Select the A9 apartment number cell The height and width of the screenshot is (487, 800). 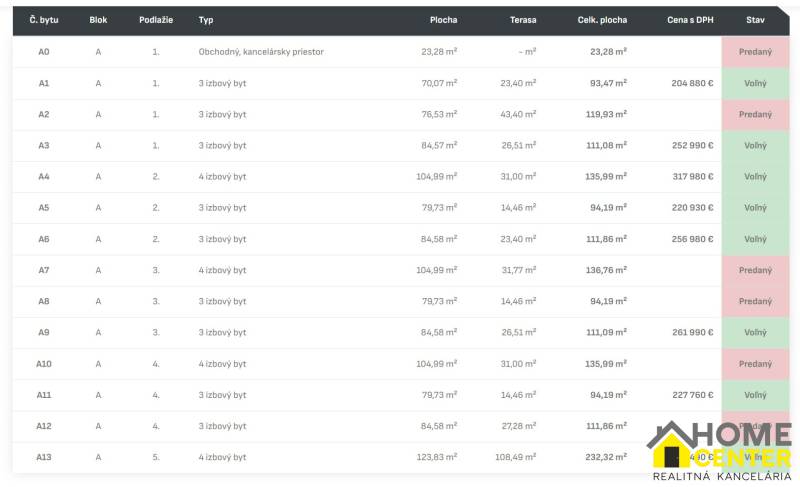44,333
